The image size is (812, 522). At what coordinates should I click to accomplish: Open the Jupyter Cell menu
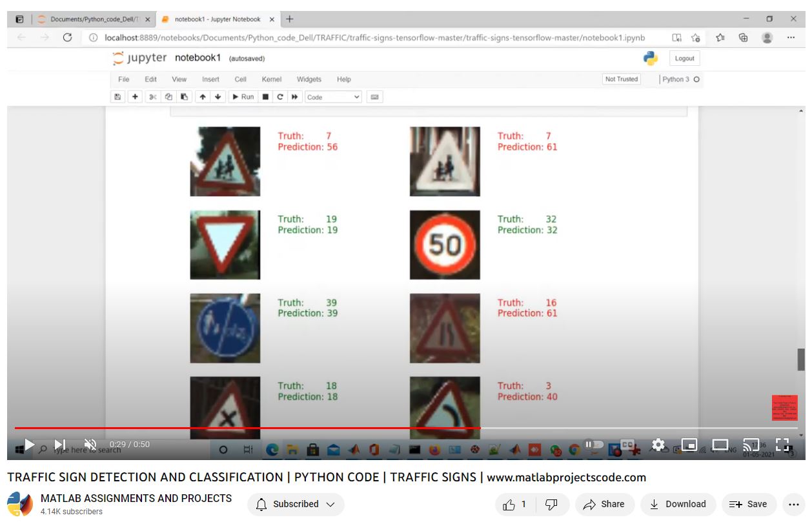coord(241,79)
